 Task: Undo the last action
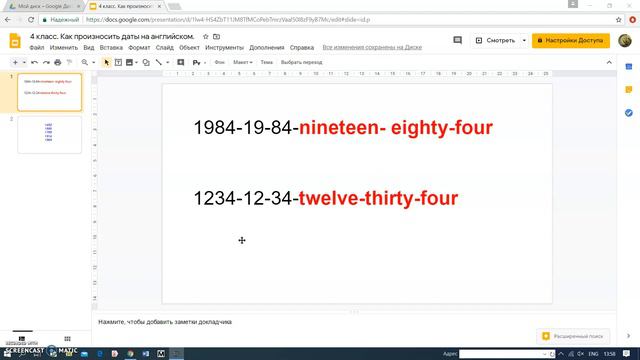tap(34, 62)
